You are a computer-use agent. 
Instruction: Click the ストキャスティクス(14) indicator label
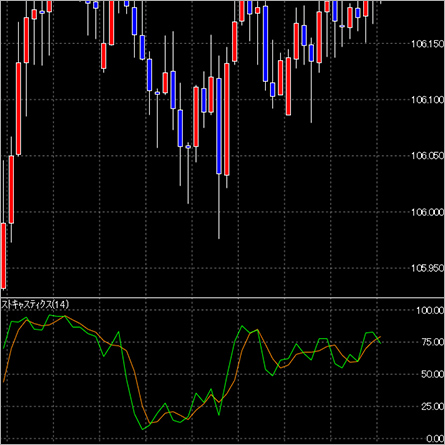click(x=35, y=304)
